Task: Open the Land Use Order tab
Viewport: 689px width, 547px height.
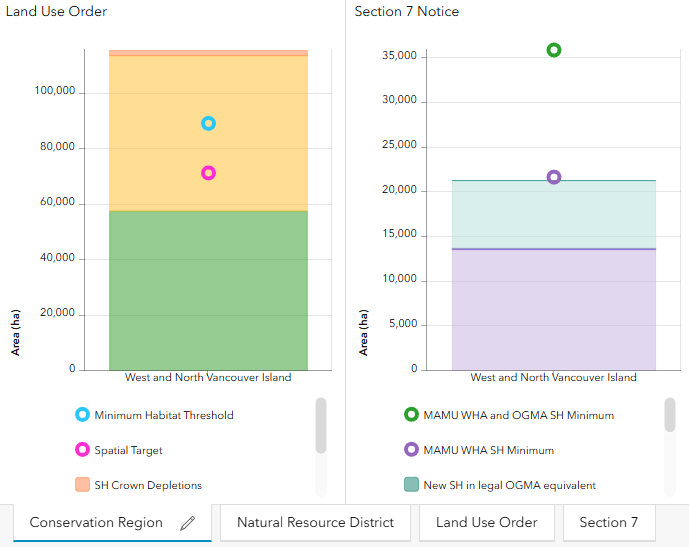Action: click(486, 522)
